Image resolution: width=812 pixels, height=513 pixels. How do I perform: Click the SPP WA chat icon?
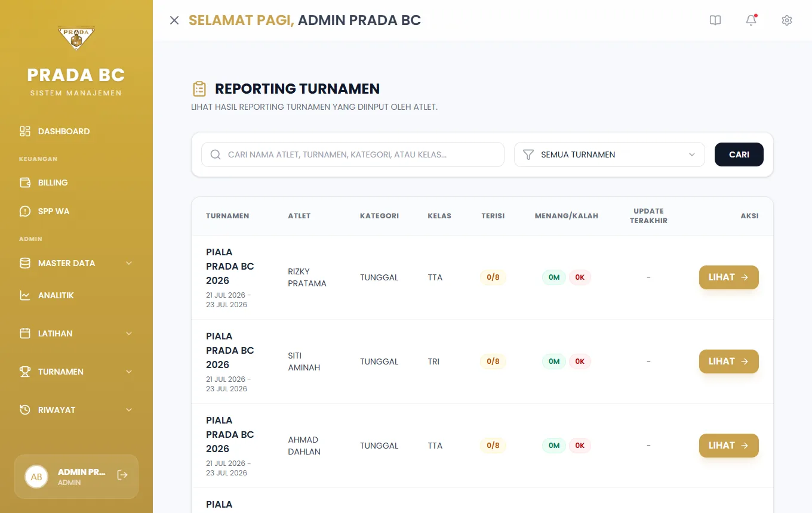coord(25,211)
